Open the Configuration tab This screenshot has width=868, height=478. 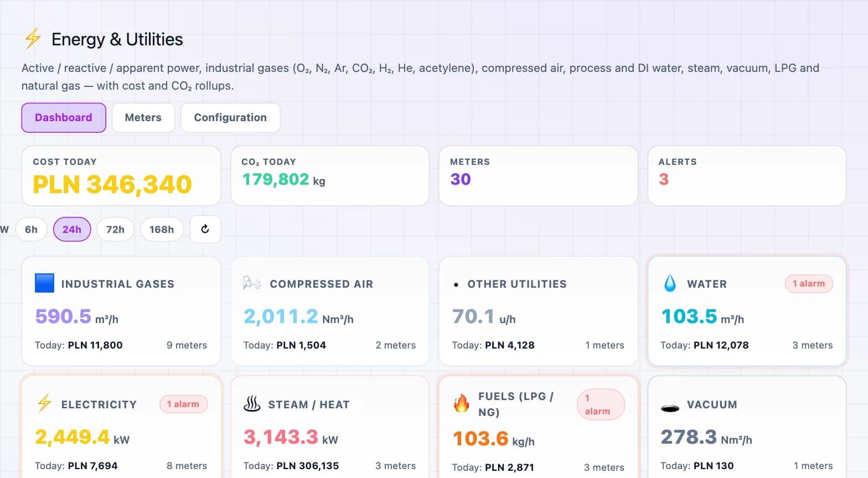[230, 117]
